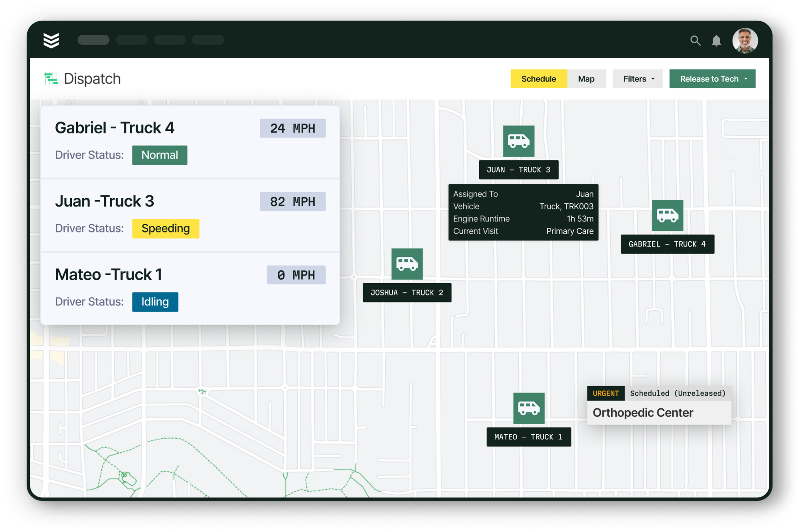Click the stacked-layers brand icon top left
This screenshot has height=532, width=798.
(x=52, y=40)
